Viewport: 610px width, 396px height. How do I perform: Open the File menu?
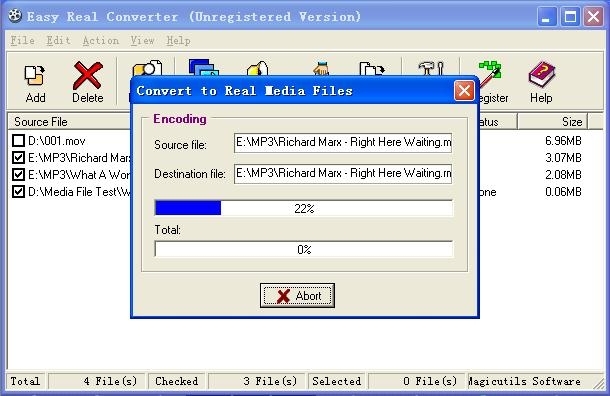click(x=23, y=40)
